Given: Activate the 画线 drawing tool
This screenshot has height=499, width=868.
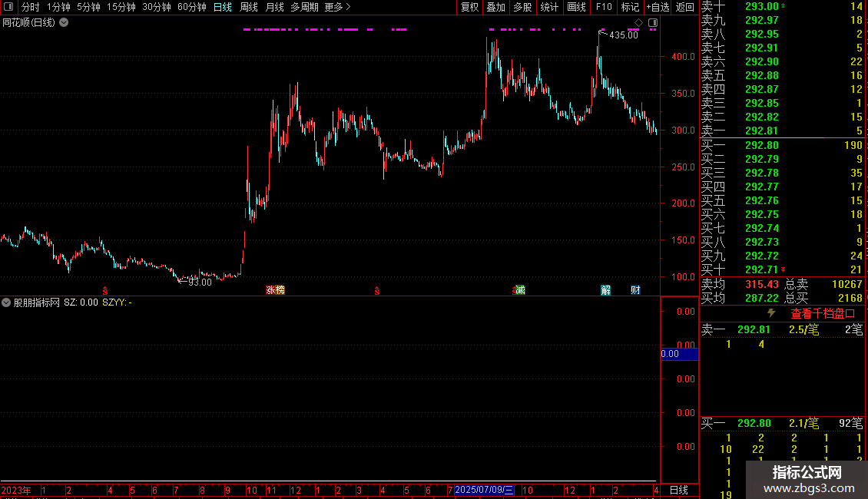Looking at the screenshot, I should click(576, 7).
